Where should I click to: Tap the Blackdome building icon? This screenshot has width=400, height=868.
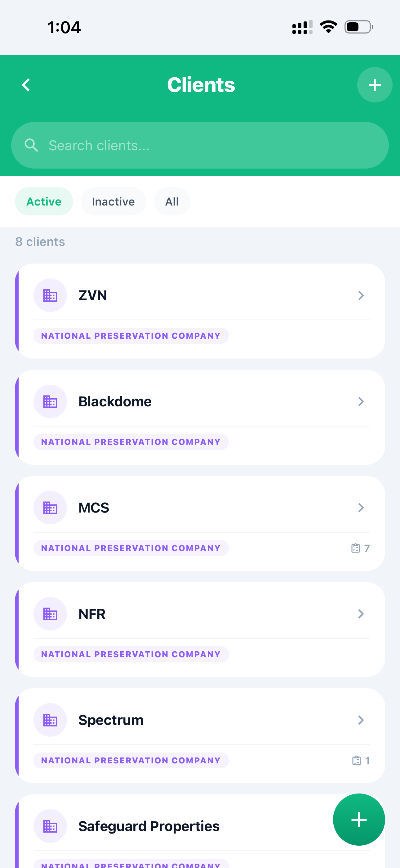point(50,402)
